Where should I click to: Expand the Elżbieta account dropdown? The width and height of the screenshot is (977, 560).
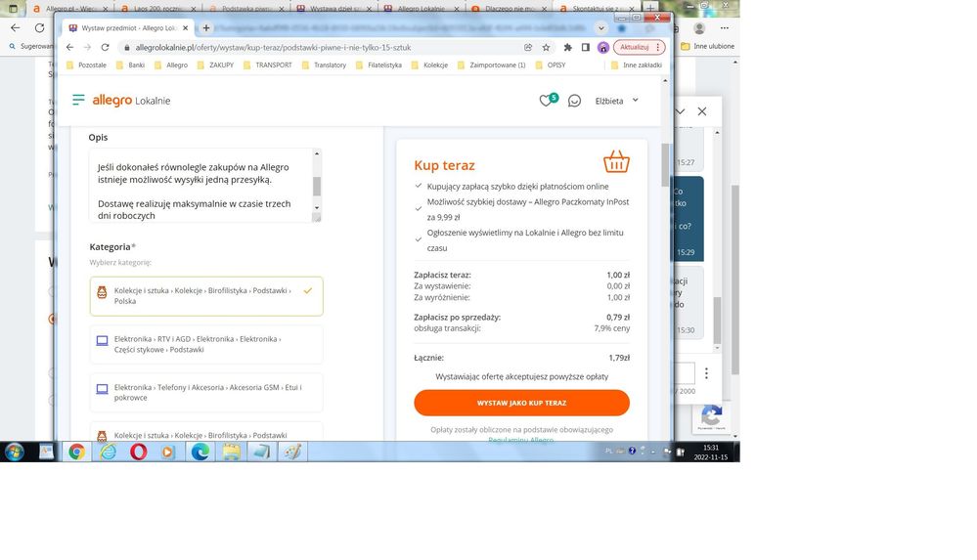click(616, 101)
